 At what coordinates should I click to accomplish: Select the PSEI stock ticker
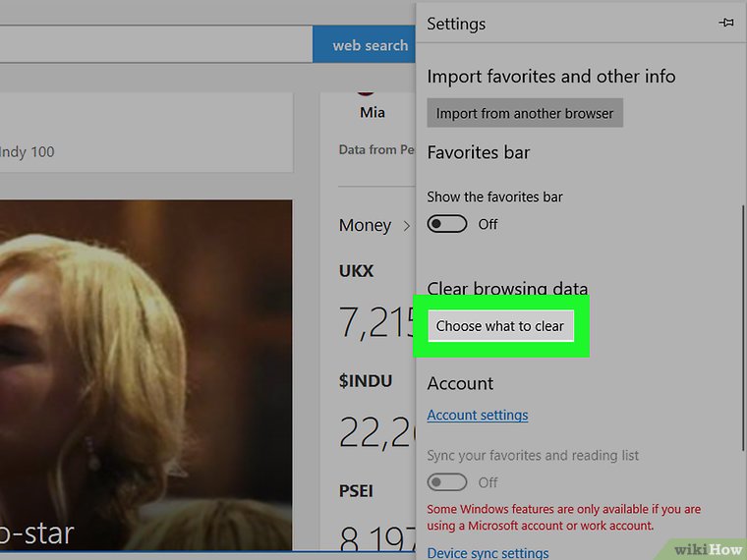click(x=356, y=491)
